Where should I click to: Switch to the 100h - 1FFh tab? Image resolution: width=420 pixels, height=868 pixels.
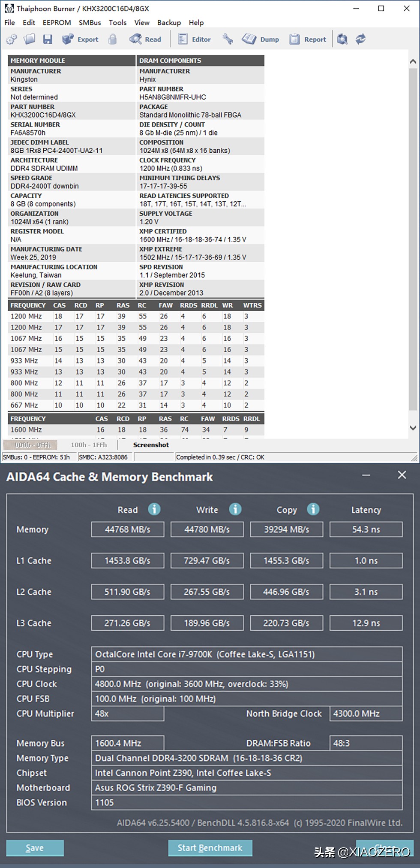89,445
